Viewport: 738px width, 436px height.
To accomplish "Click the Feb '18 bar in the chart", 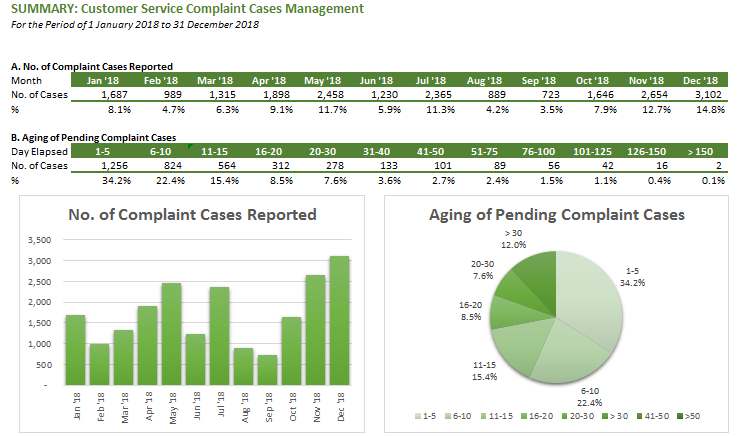I will pos(100,364).
